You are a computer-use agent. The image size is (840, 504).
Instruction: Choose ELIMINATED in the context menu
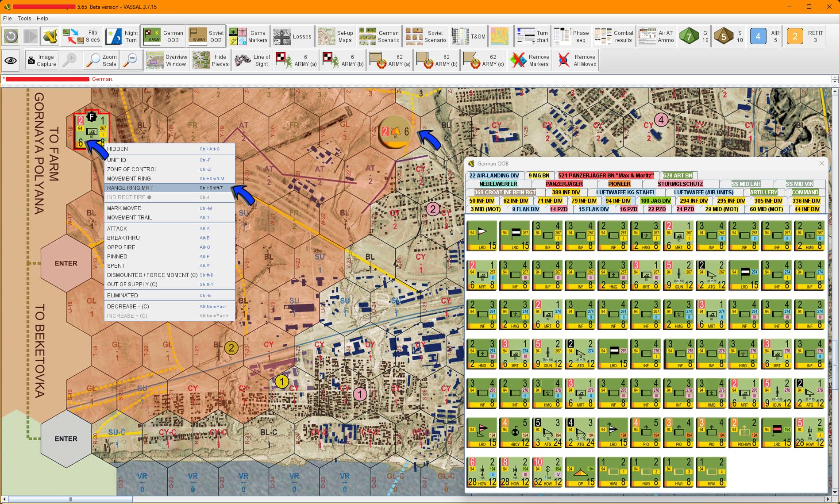[123, 296]
